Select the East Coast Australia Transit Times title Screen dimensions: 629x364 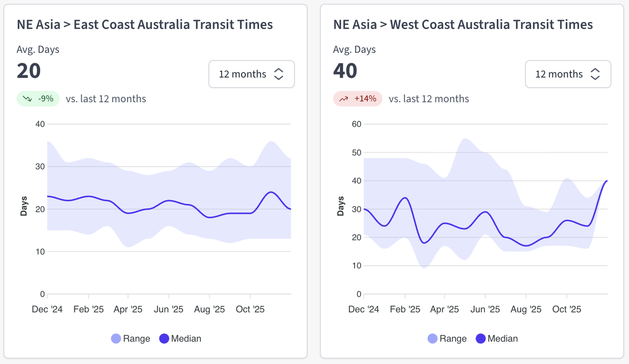pos(144,25)
